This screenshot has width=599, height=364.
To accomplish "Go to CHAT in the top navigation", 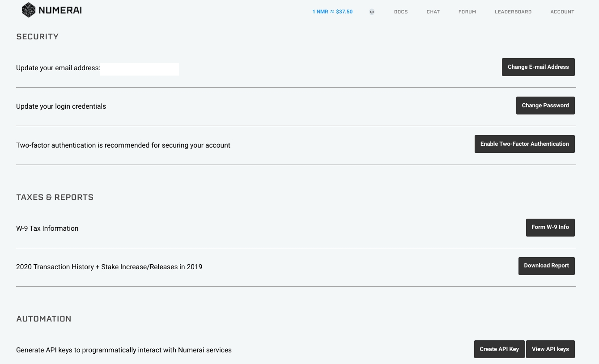I will (433, 12).
